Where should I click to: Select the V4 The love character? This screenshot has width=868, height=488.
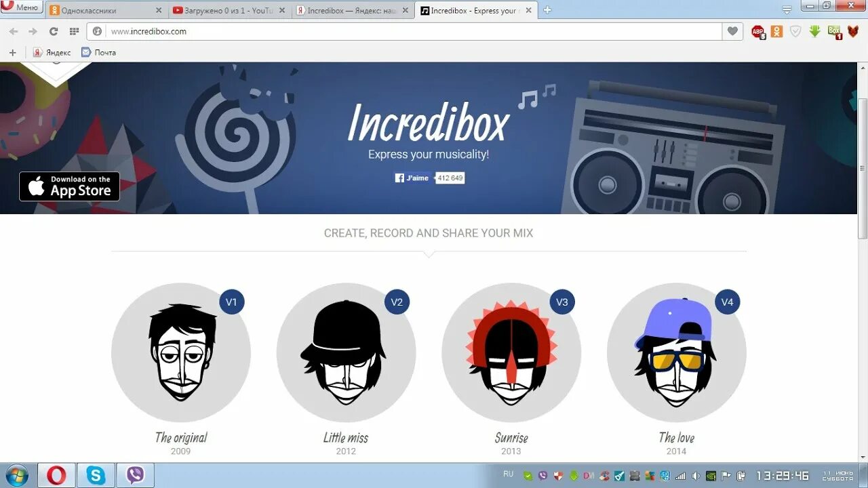pyautogui.click(x=677, y=352)
